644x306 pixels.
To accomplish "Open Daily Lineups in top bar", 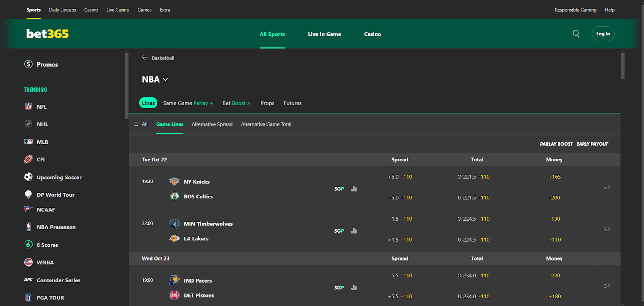I will [x=62, y=10].
